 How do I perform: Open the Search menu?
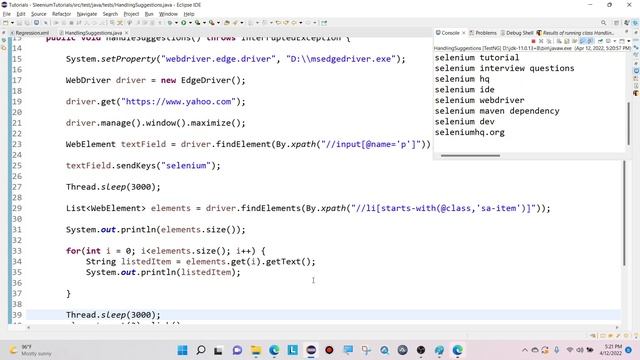point(110,14)
